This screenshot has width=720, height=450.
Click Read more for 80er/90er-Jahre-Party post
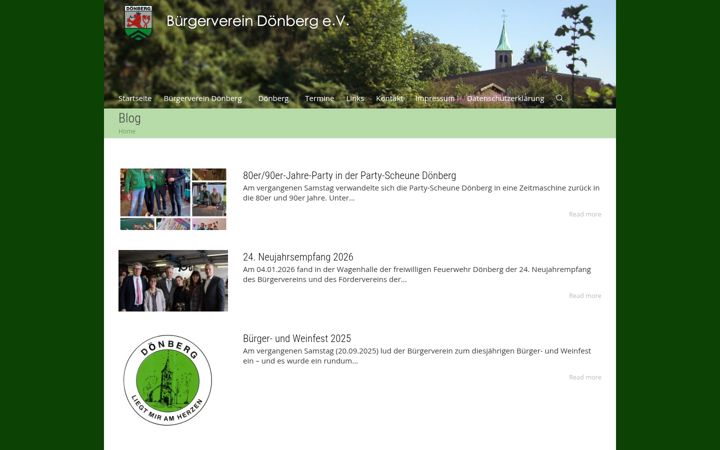[x=585, y=214]
